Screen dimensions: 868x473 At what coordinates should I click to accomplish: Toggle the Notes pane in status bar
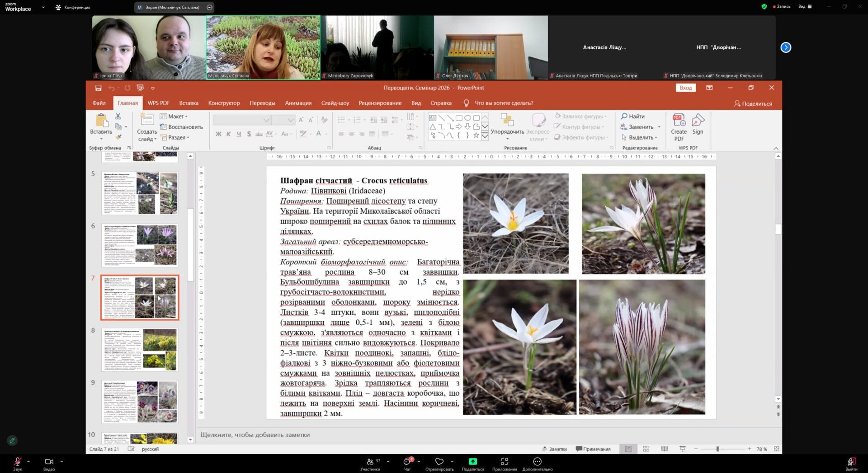(554, 449)
